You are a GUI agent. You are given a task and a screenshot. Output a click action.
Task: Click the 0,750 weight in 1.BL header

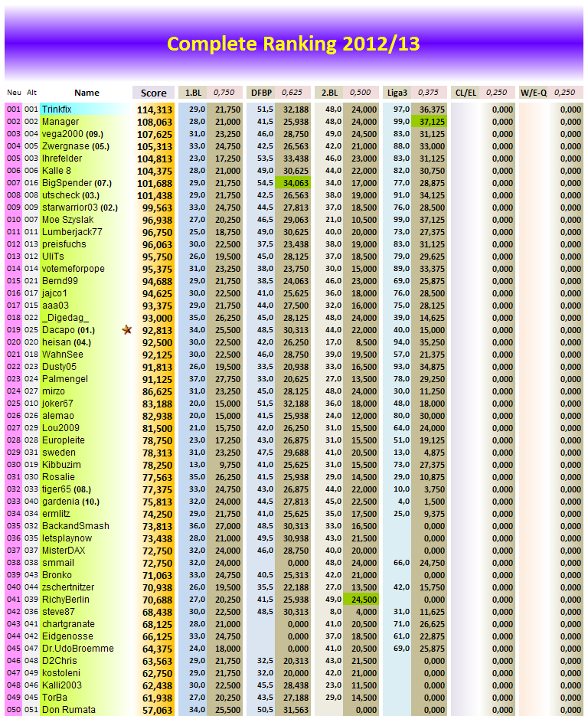click(x=224, y=93)
